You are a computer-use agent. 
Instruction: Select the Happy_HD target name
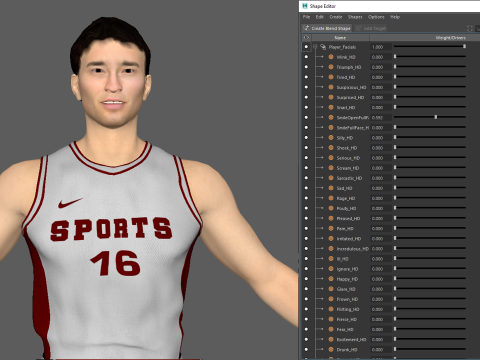coord(347,279)
